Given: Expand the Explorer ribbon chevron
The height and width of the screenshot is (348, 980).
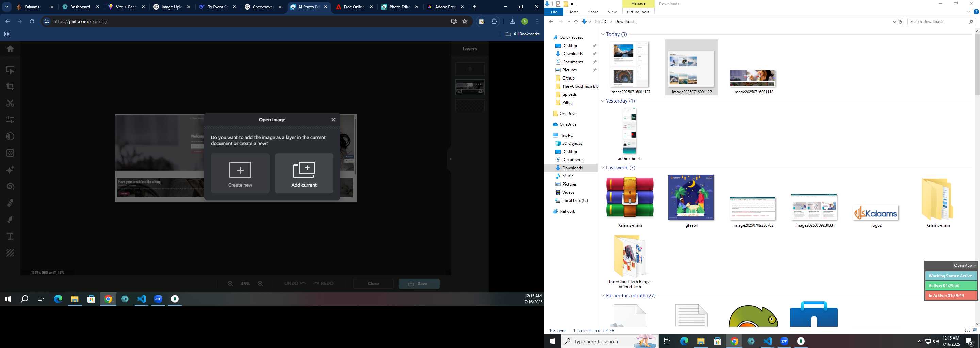Looking at the screenshot, I should [x=968, y=12].
